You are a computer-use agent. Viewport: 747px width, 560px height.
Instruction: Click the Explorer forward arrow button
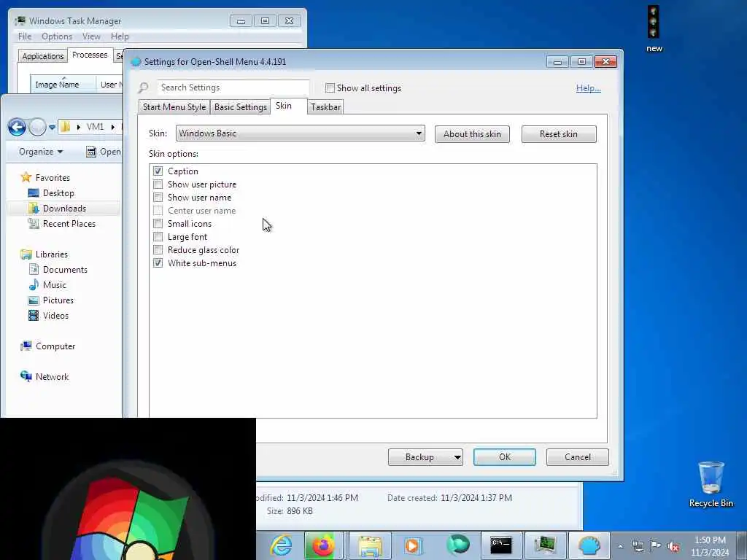37,127
